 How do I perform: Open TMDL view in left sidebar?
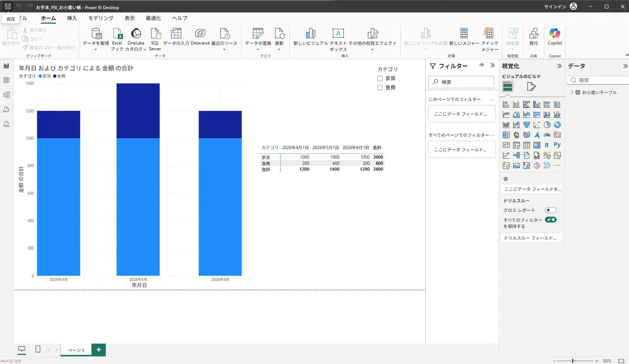7,124
